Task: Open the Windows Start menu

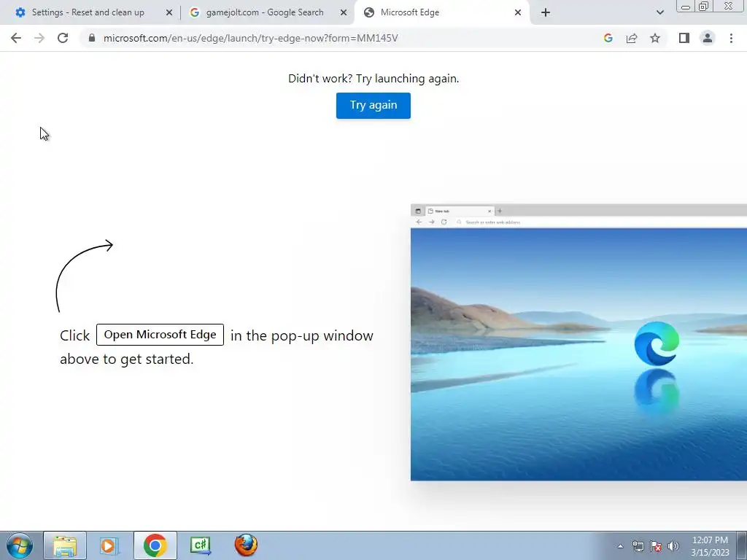Action: (x=20, y=545)
